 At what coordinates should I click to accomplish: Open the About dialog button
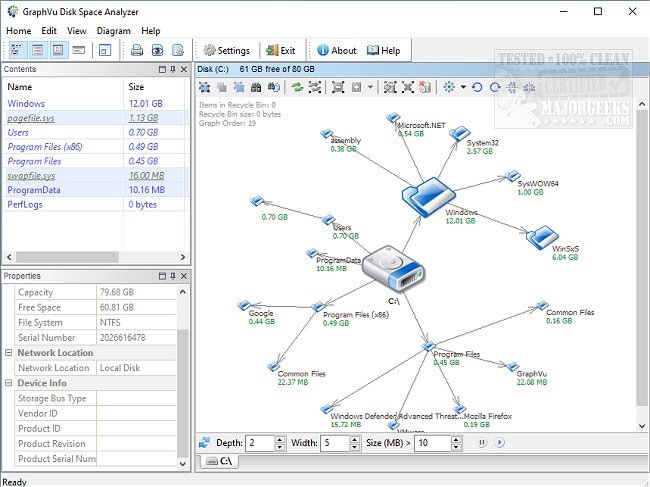click(x=337, y=51)
